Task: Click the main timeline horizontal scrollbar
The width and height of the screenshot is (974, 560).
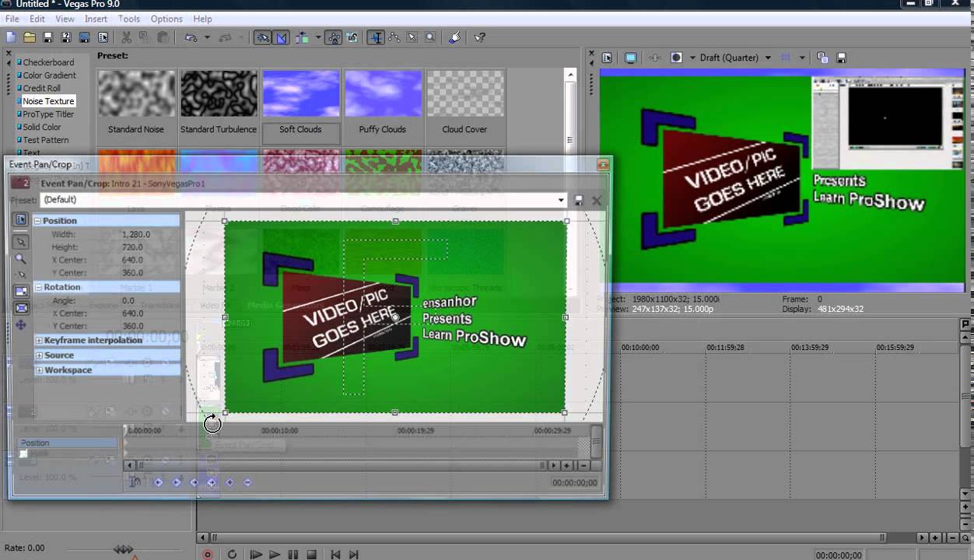Action: click(x=548, y=537)
